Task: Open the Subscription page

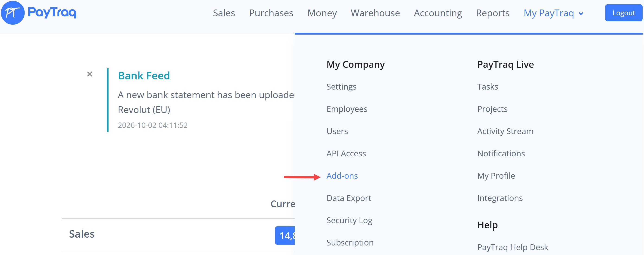Action: coord(350,242)
